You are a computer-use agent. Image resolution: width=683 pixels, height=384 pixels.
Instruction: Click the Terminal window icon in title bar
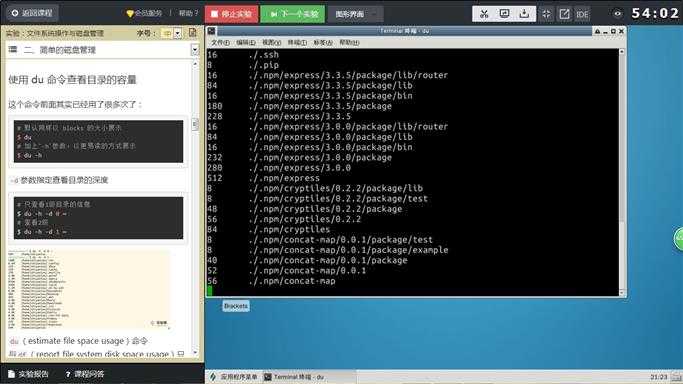pyautogui.click(x=211, y=31)
